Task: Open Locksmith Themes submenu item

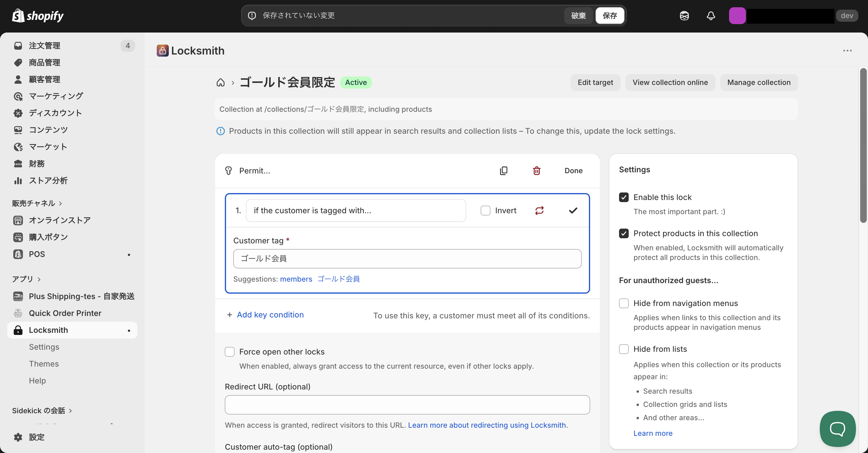Action: 44,364
